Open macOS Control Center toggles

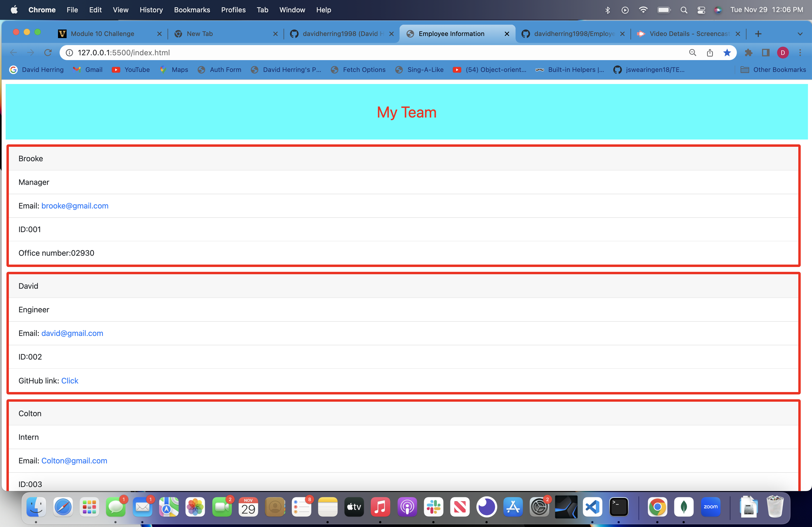[701, 10]
